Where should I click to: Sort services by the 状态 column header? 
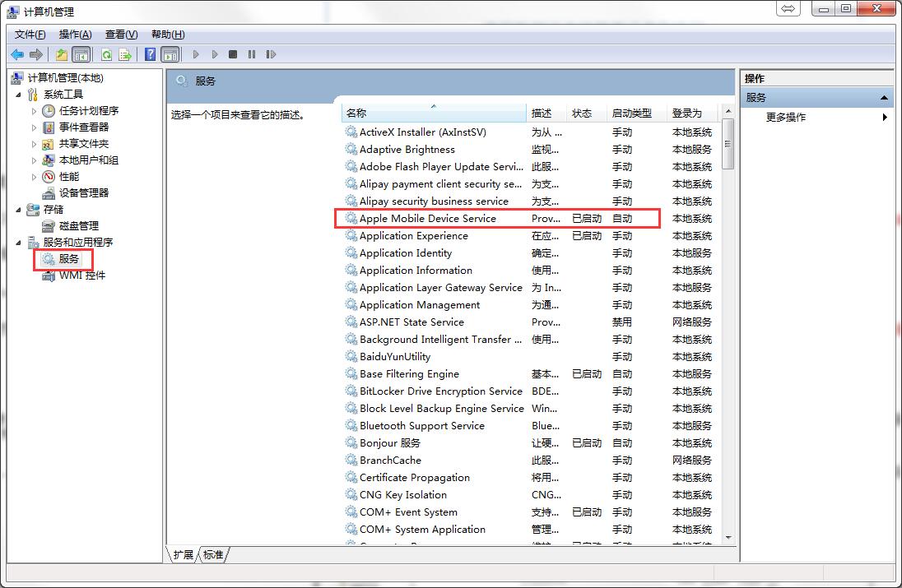tap(584, 113)
